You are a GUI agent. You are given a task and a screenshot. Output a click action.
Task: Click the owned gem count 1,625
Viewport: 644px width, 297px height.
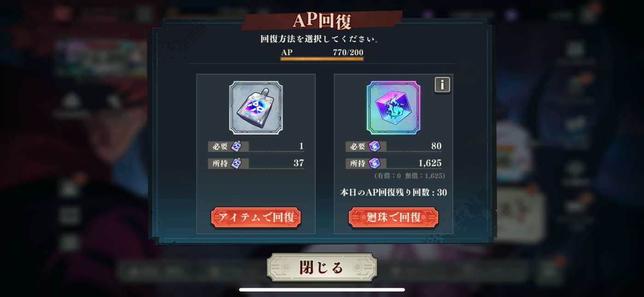(430, 163)
